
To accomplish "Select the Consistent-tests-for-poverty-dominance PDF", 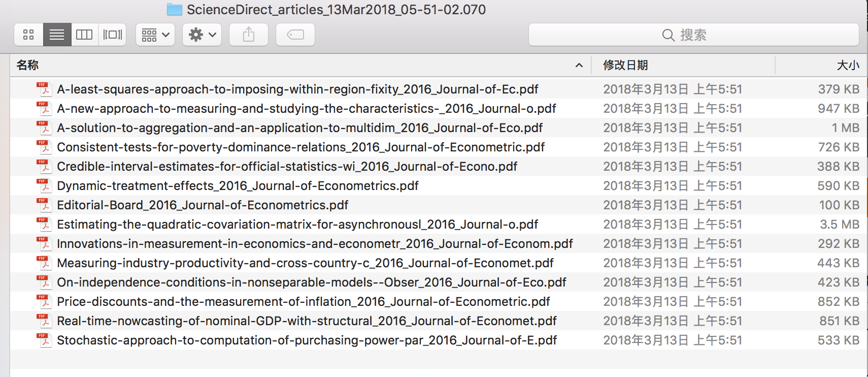I will tap(301, 147).
